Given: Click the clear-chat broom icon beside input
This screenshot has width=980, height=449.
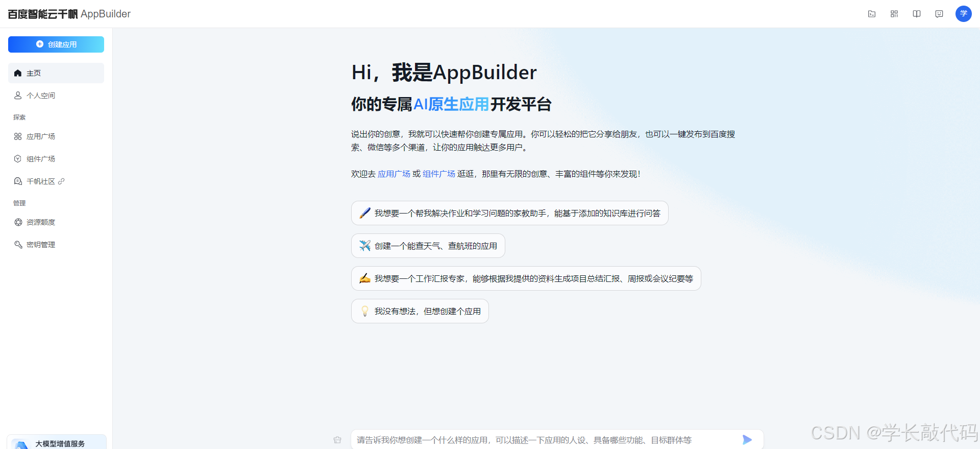Looking at the screenshot, I should (337, 440).
